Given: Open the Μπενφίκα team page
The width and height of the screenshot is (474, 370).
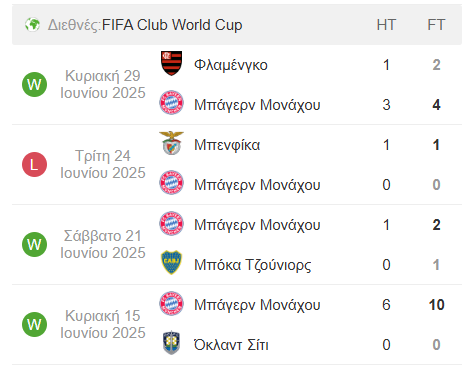Looking at the screenshot, I should click(x=227, y=145).
